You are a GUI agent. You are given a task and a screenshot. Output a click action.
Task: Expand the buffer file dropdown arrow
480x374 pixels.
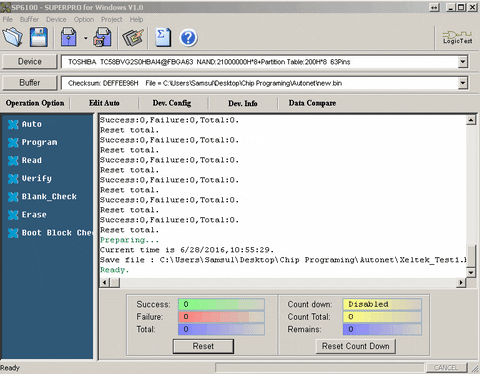point(462,83)
